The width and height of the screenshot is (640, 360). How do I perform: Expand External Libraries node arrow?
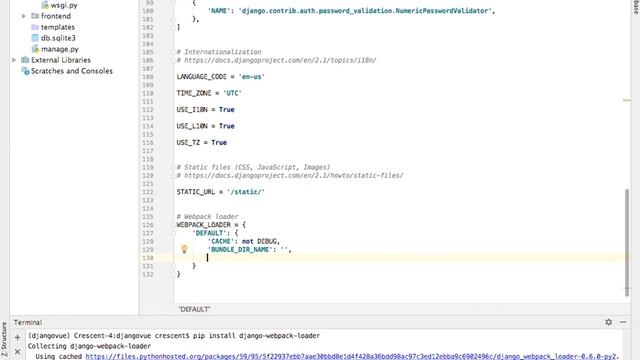[x=14, y=60]
